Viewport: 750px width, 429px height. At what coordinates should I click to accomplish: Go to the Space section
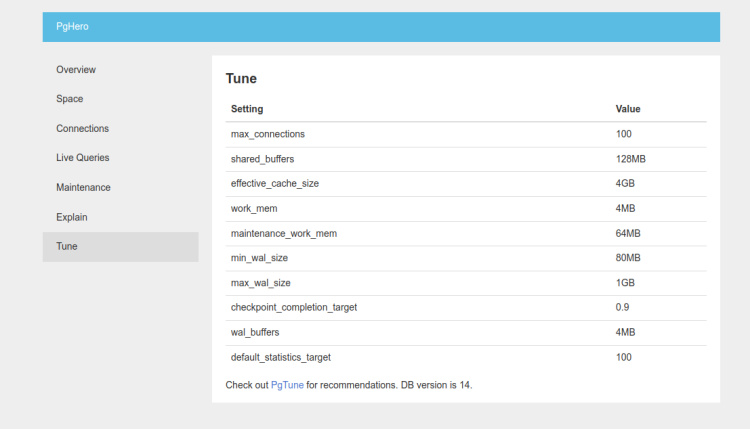coord(70,99)
